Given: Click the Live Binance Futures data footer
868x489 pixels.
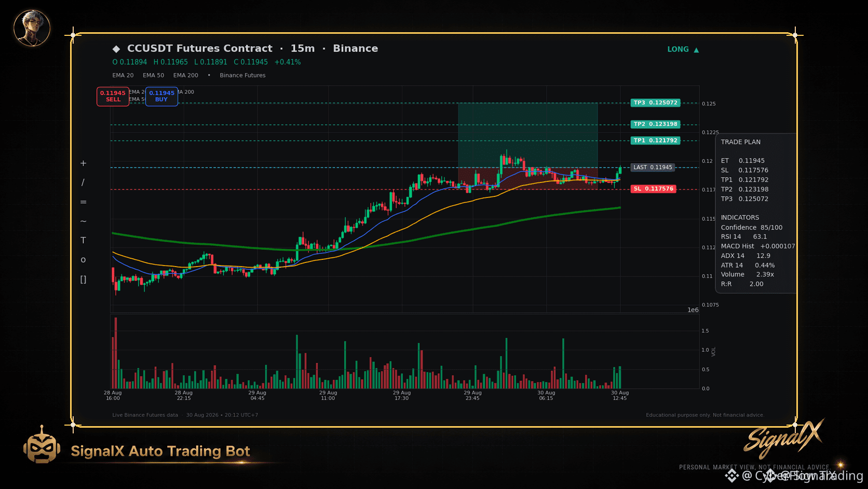Looking at the screenshot, I should [x=145, y=415].
